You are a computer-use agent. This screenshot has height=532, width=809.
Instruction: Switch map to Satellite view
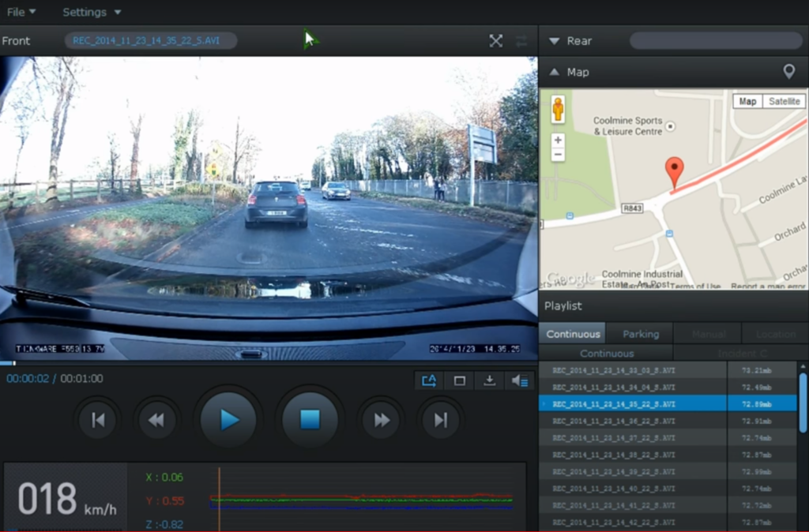coord(784,101)
